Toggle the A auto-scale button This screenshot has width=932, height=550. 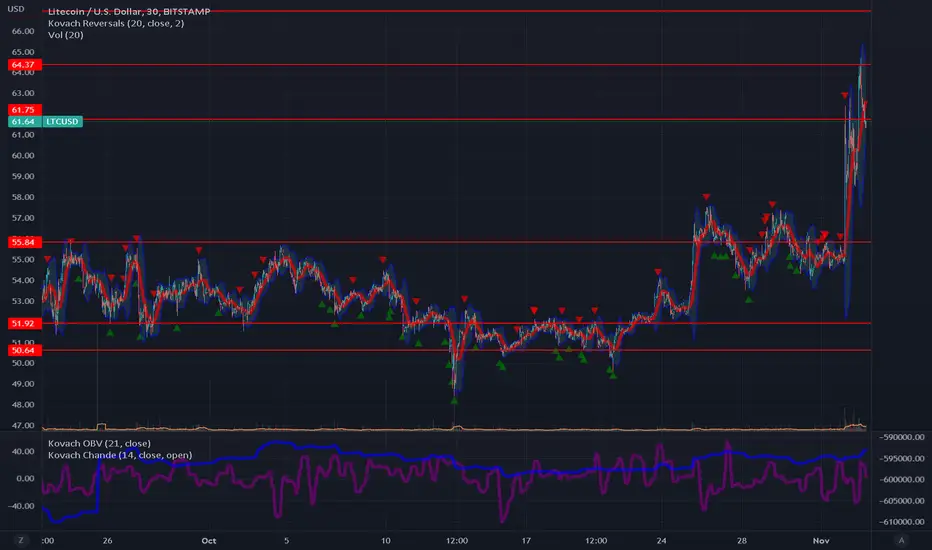(x=901, y=540)
